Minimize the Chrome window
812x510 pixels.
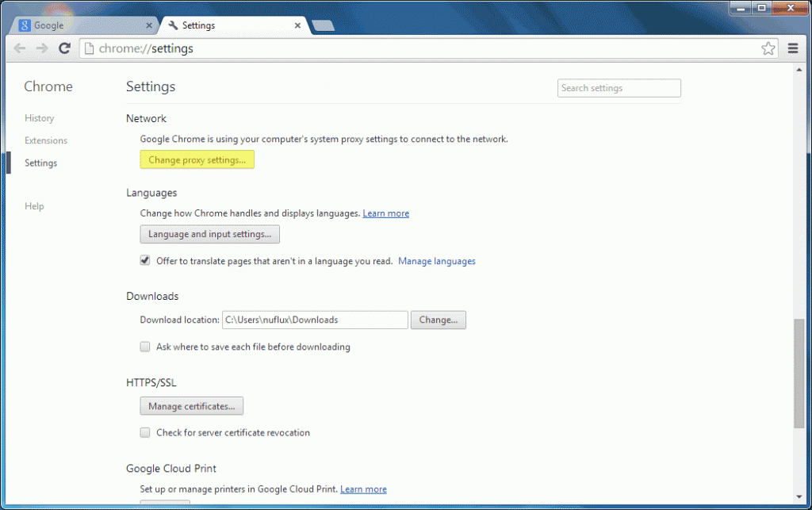[x=741, y=8]
